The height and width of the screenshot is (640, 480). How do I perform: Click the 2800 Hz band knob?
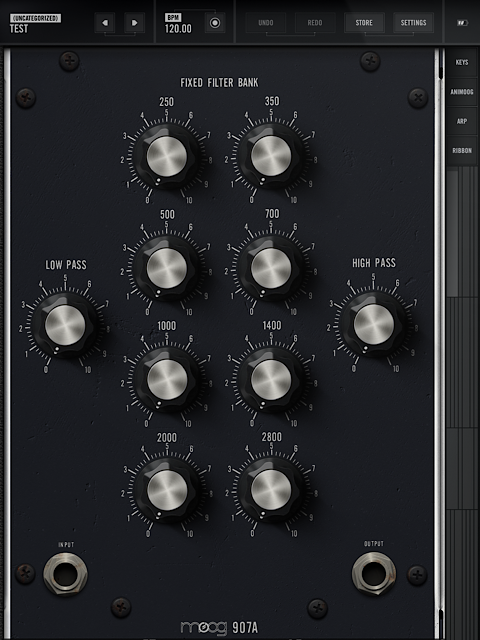click(271, 490)
